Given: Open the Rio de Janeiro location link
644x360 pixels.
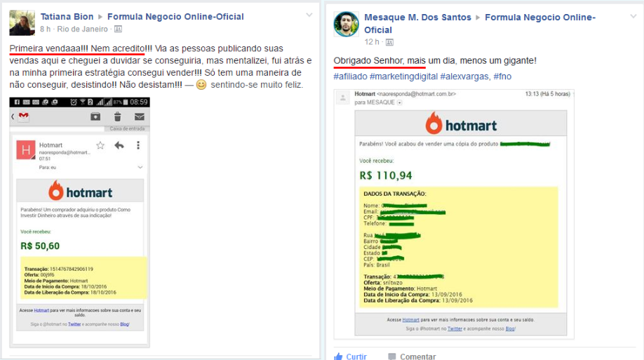Looking at the screenshot, I should [x=82, y=29].
